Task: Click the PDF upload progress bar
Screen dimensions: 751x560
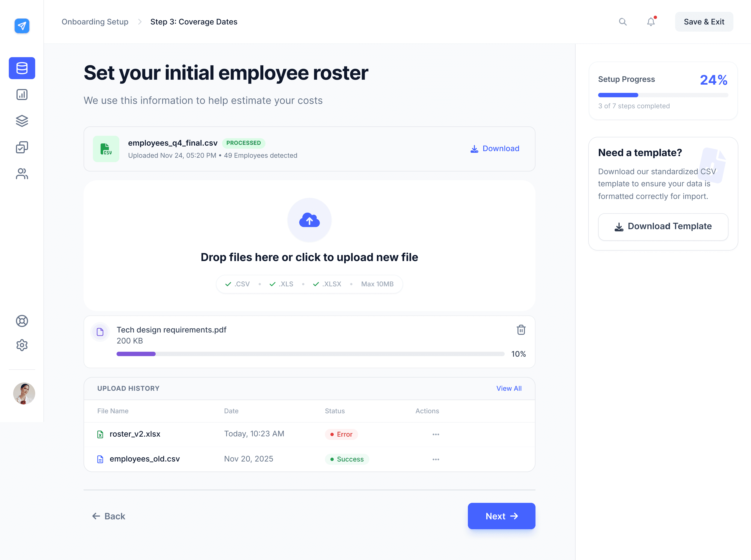Action: pyautogui.click(x=310, y=354)
